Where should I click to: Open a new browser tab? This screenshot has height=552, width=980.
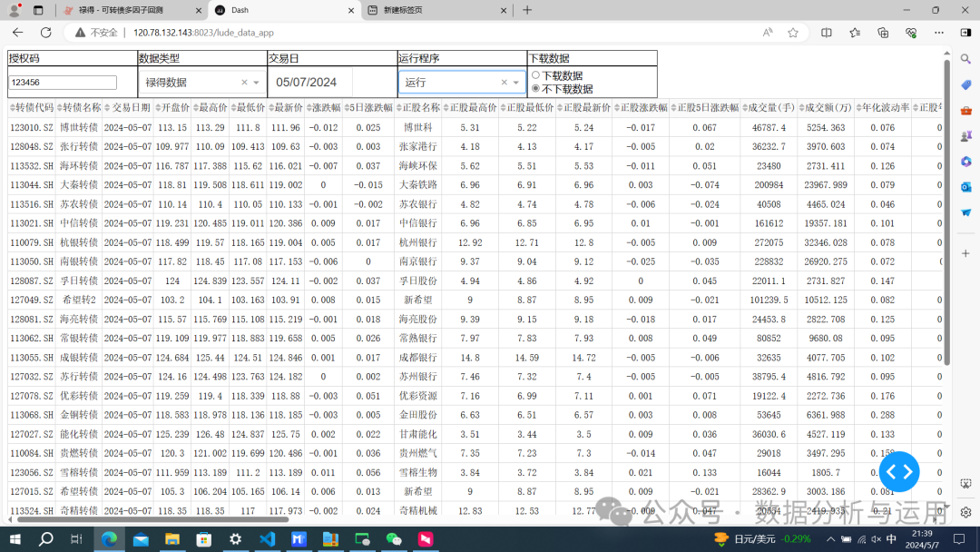pyautogui.click(x=527, y=10)
